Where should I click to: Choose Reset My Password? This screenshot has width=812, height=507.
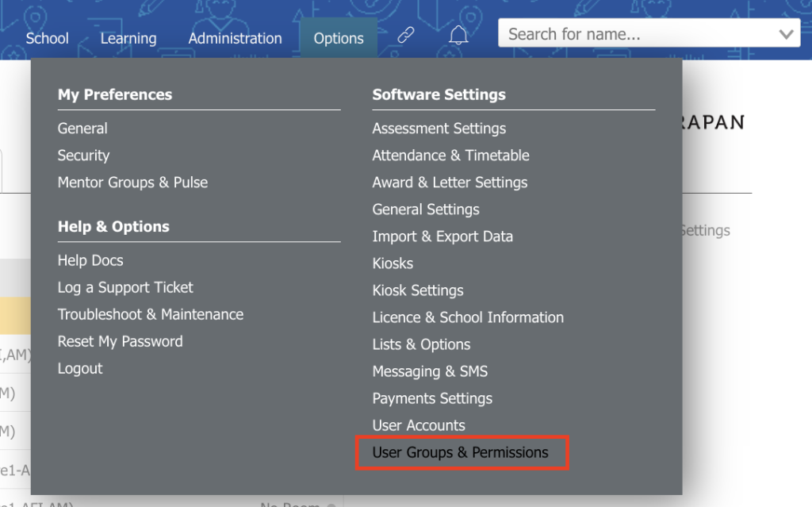pos(121,341)
